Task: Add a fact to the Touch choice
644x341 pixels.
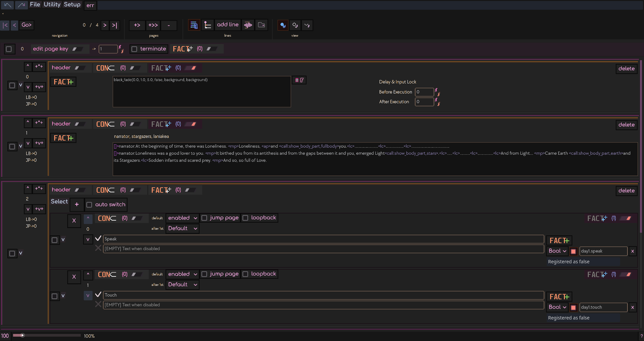Action: point(559,297)
